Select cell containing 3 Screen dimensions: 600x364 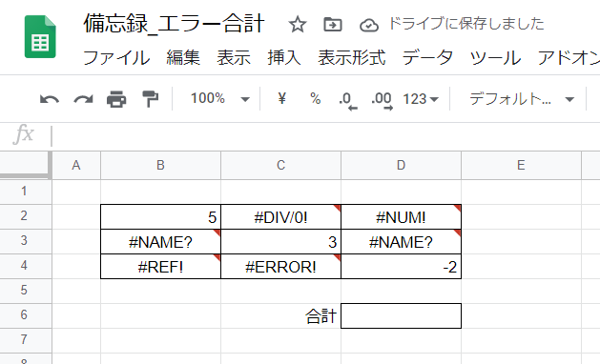pyautogui.click(x=280, y=242)
